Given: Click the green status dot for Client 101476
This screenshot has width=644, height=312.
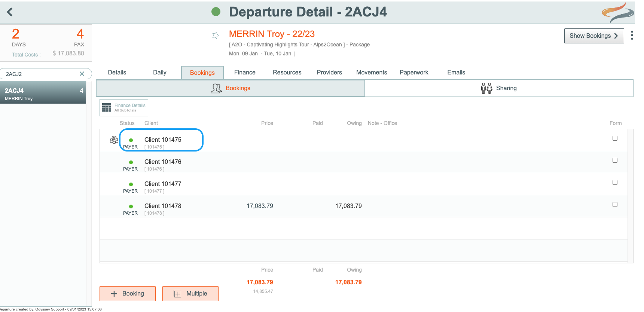Looking at the screenshot, I should coord(131,162).
